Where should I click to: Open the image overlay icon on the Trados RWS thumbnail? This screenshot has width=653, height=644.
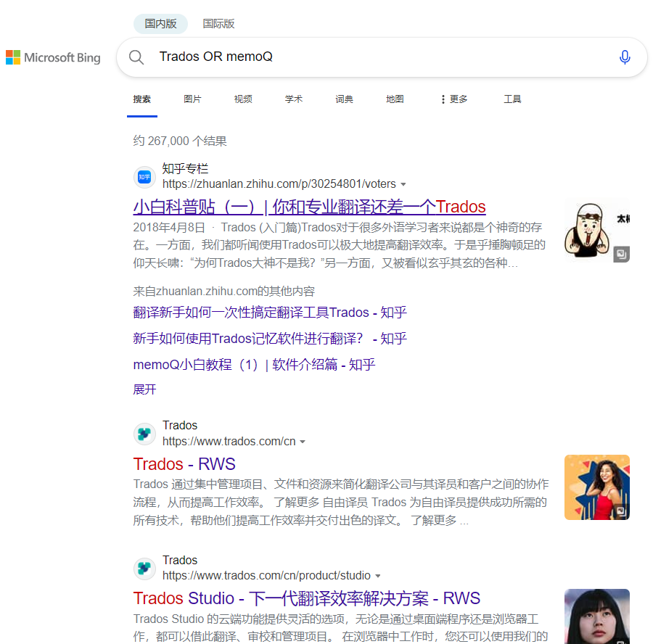(621, 511)
